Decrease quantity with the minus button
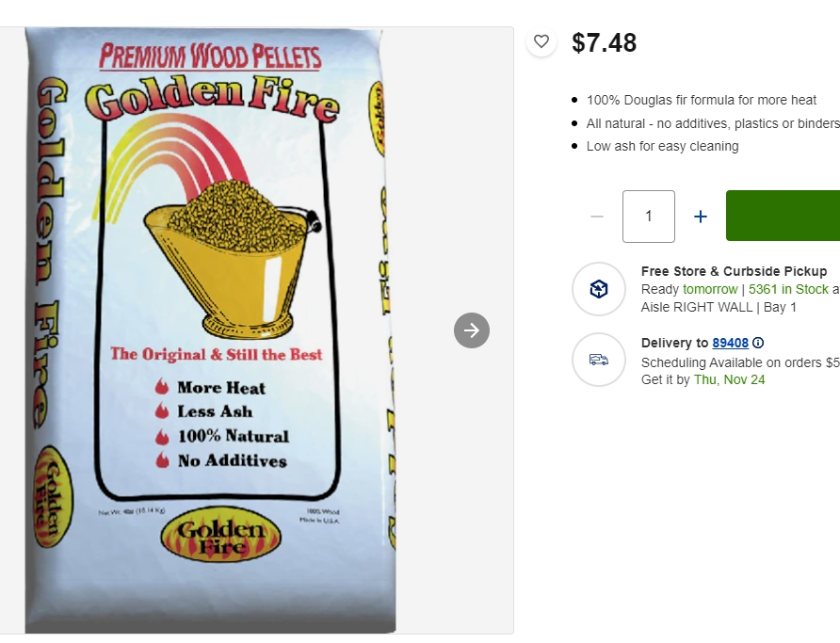 click(x=597, y=217)
